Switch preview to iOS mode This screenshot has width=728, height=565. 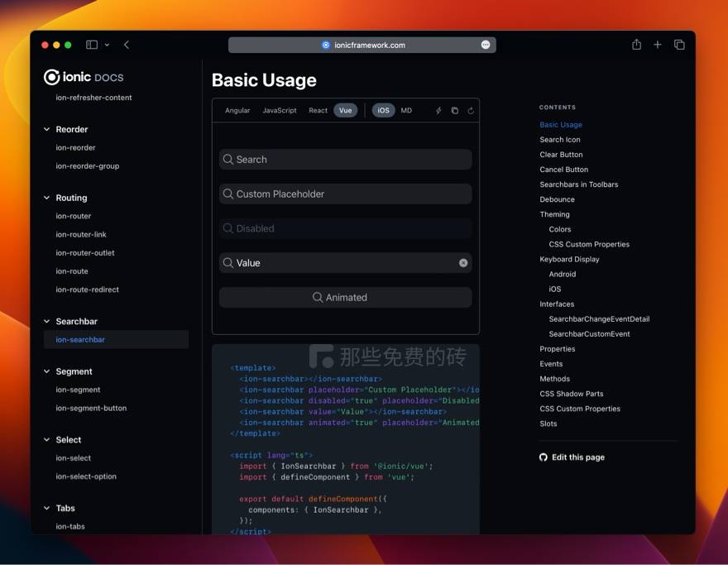[383, 111]
